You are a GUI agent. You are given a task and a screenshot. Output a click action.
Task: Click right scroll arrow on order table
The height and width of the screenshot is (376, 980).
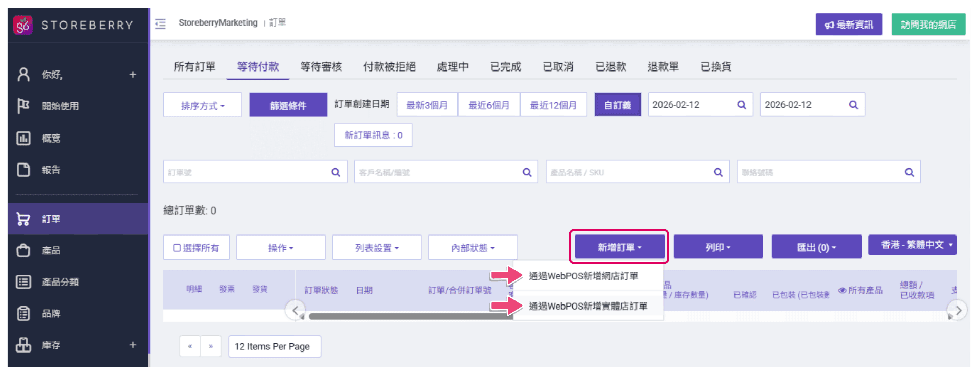pyautogui.click(x=958, y=310)
